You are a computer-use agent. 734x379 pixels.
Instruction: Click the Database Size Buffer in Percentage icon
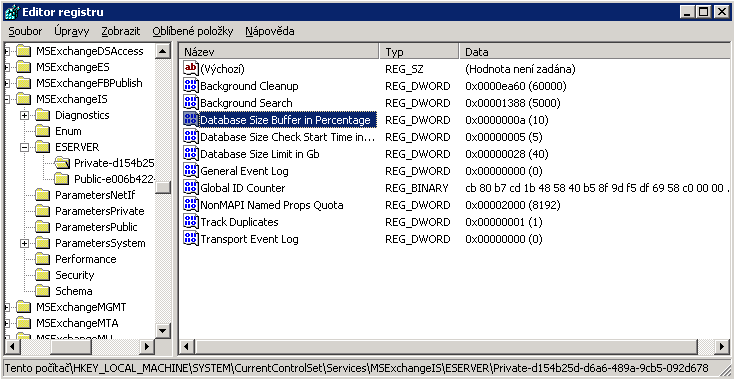[191, 120]
